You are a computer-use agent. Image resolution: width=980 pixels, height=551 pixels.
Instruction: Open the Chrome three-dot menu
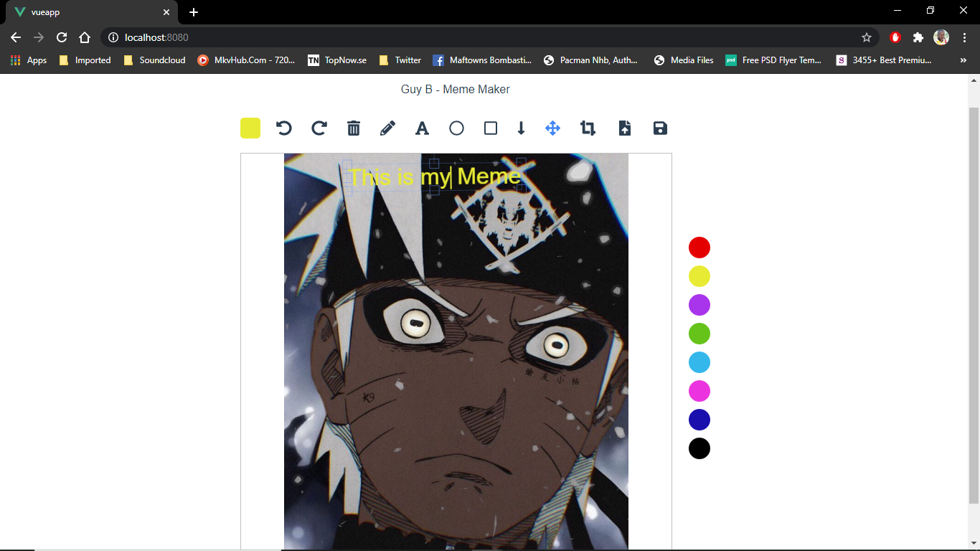click(x=963, y=37)
